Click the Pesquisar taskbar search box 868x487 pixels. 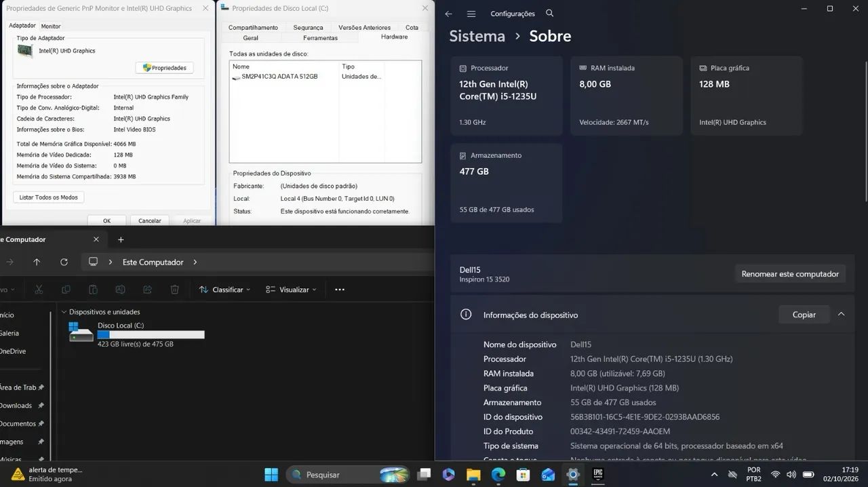coord(348,474)
